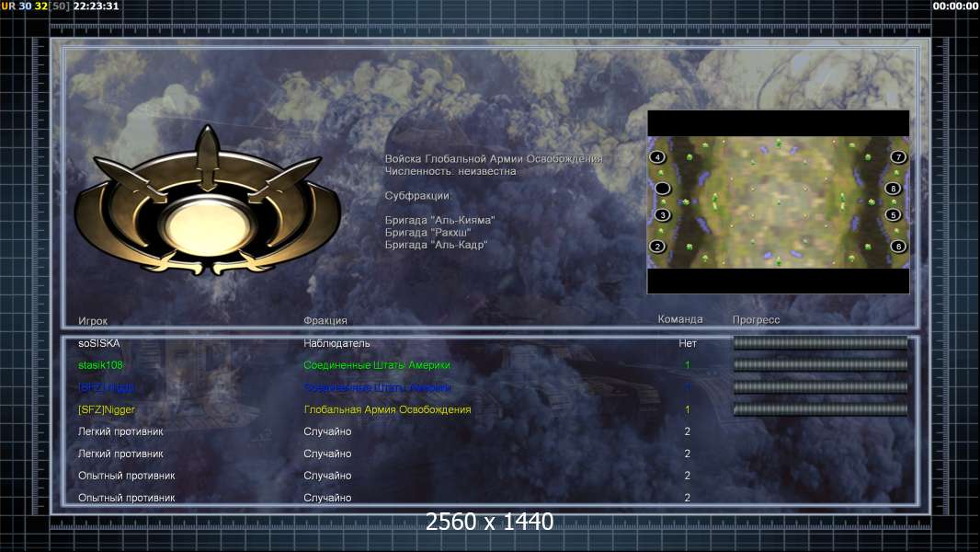
Task: Click the Наблюдатель faction entry
Action: click(x=336, y=343)
